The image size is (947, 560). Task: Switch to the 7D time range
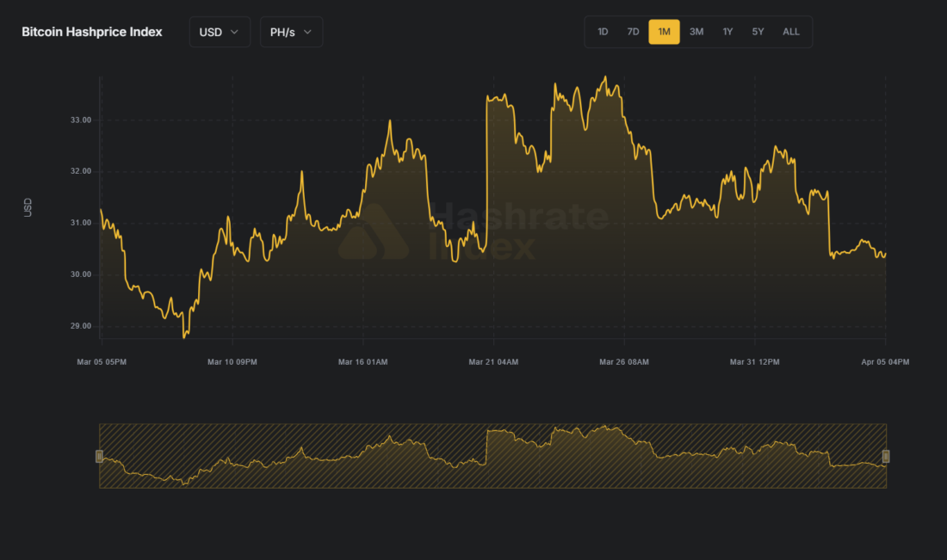coord(633,32)
